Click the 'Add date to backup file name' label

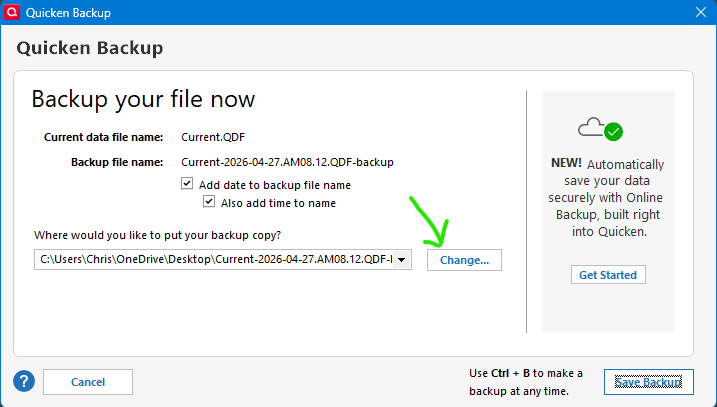(x=275, y=185)
